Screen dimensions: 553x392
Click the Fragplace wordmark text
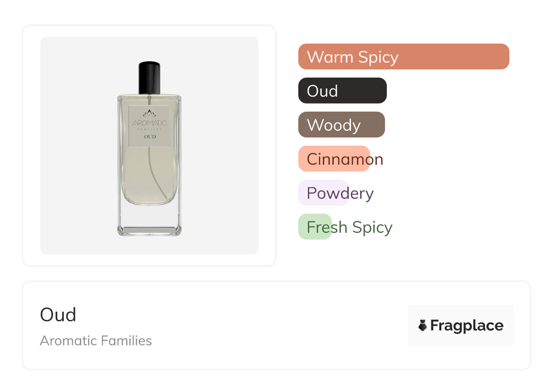[466, 325]
